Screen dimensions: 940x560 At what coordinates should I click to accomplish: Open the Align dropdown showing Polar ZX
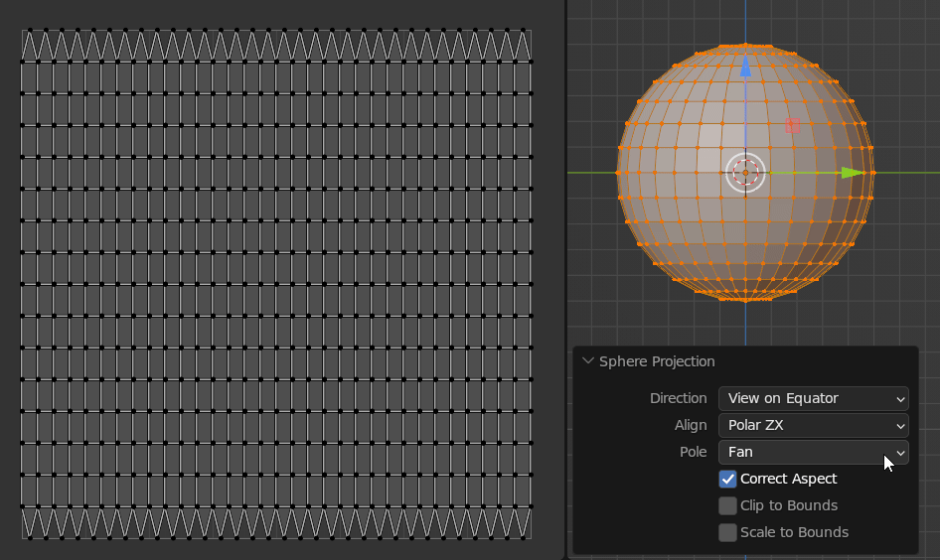coord(813,425)
